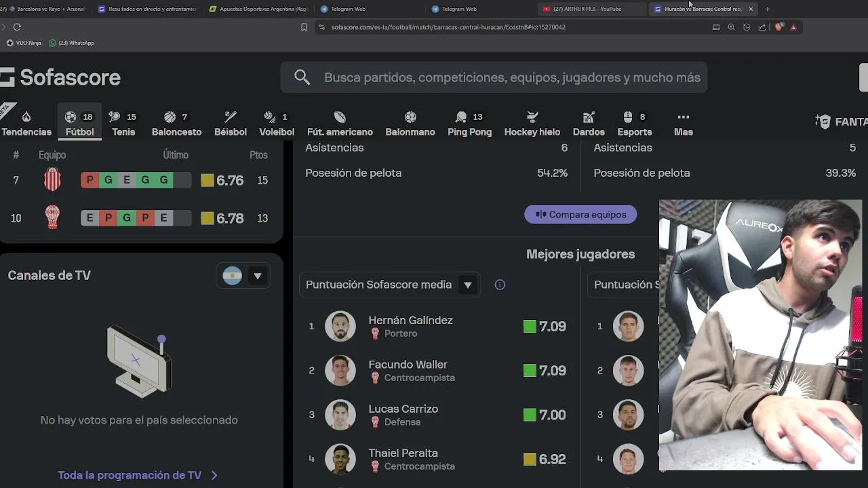
Task: Click the share icon in address bar
Action: pyautogui.click(x=762, y=27)
